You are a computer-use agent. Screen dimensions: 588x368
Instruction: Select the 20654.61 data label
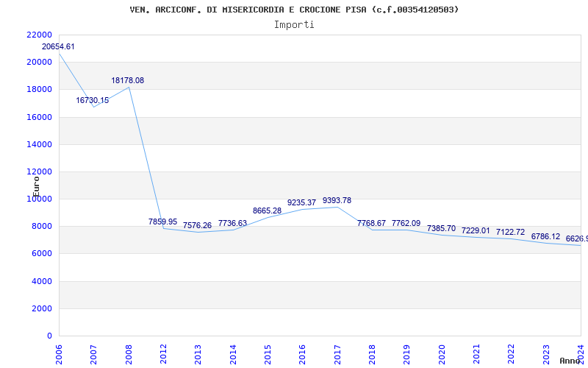[x=58, y=46]
